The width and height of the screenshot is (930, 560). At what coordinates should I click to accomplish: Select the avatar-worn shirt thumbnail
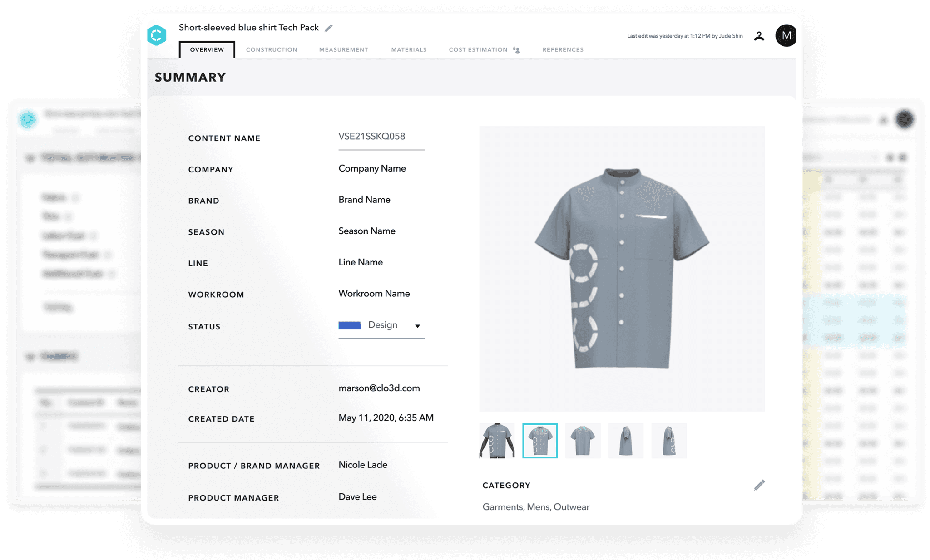[497, 441]
